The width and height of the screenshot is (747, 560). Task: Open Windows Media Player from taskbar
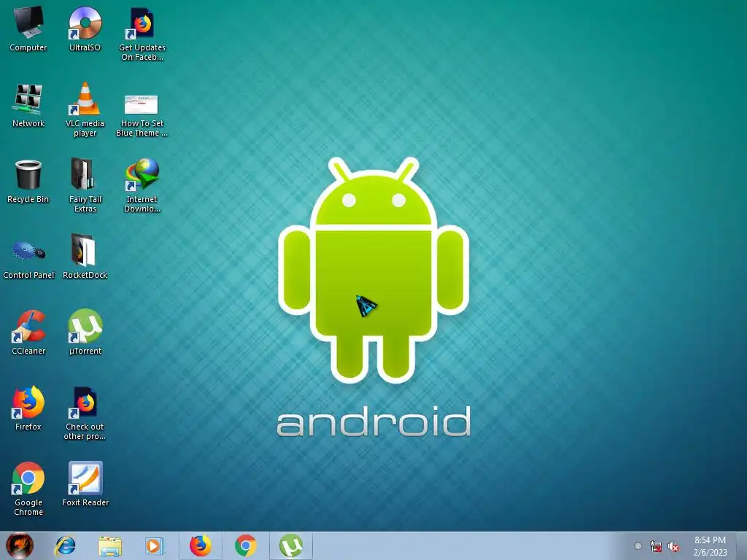[x=155, y=545]
